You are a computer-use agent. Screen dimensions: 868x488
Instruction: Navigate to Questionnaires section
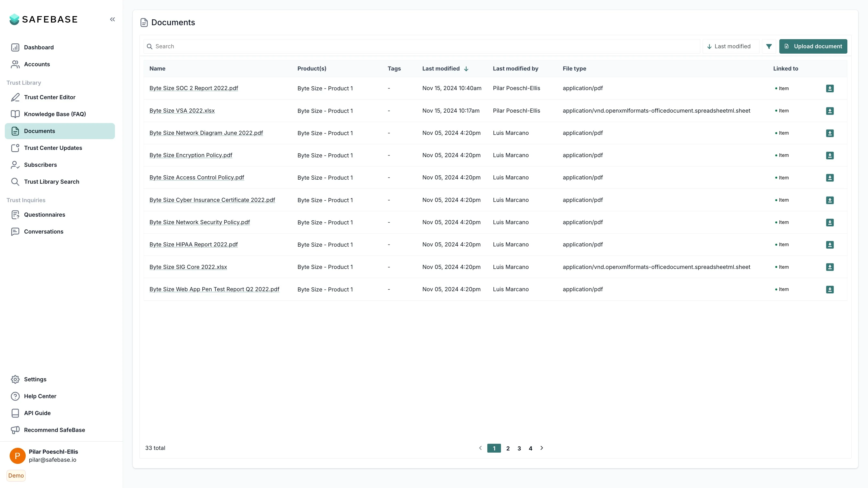[44, 215]
